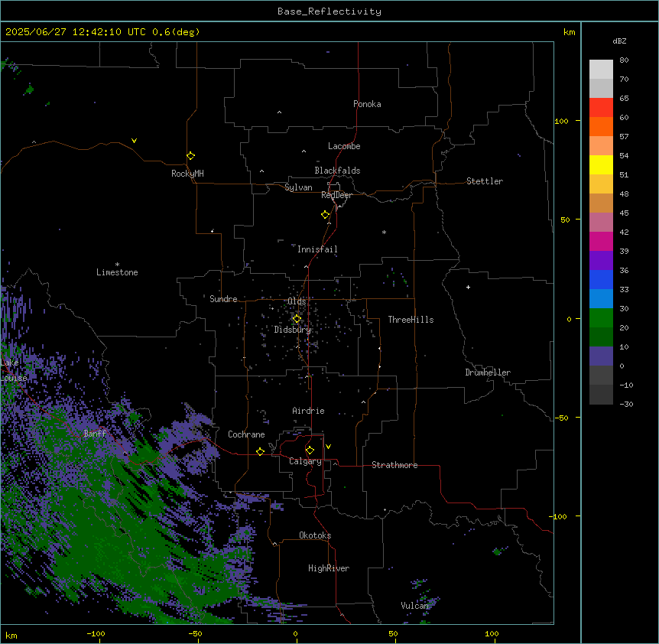This screenshot has width=659, height=644.
Task: Click the red swatch between 65 and 60
Action: coord(601,107)
